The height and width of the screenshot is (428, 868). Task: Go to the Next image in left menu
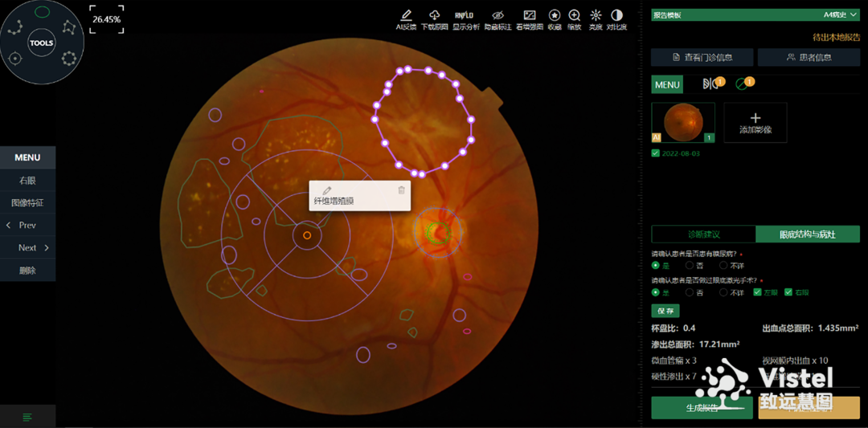tap(28, 248)
